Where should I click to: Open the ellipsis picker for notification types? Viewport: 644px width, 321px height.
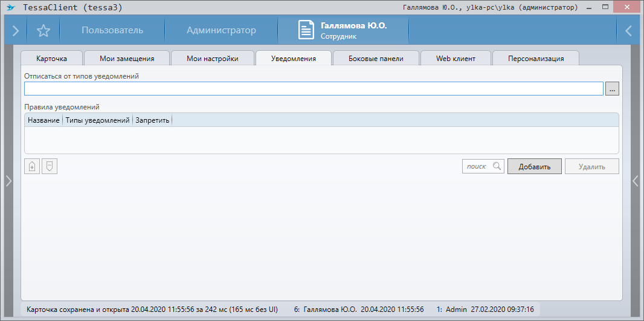pyautogui.click(x=613, y=89)
